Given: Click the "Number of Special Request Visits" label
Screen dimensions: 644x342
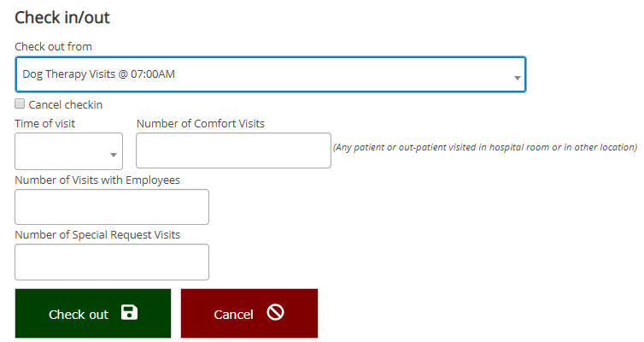Looking at the screenshot, I should coord(97,234).
